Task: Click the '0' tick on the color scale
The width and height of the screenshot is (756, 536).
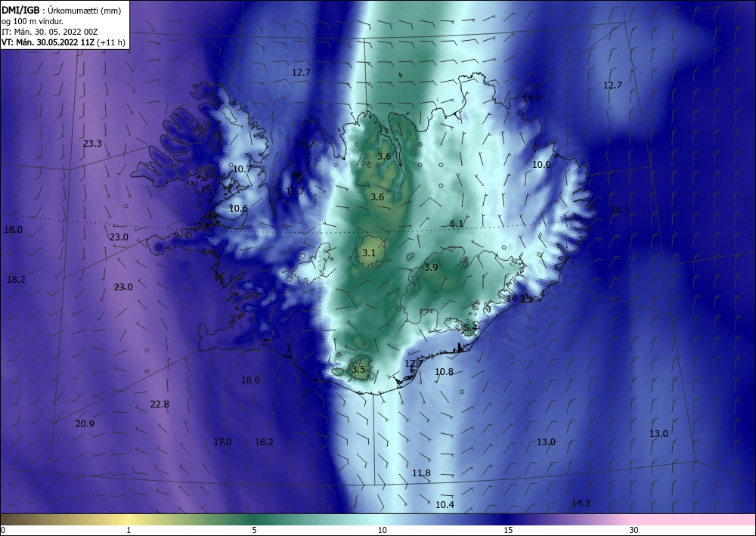Action: tap(3, 530)
